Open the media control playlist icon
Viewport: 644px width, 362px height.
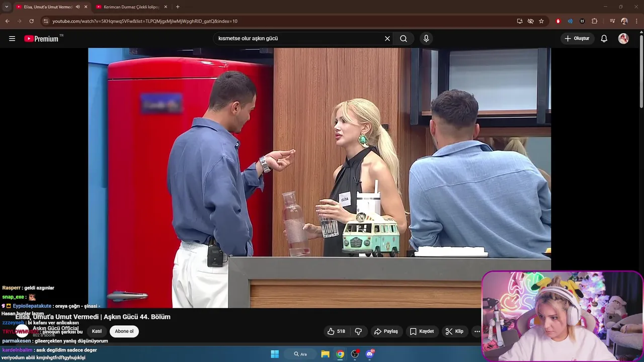[612, 21]
